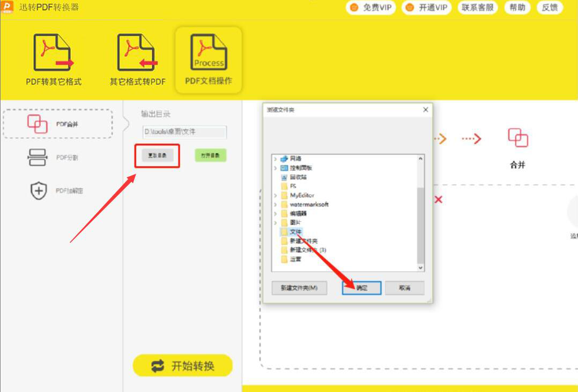Click the output directory path field
This screenshot has height=392, width=578.
[184, 132]
